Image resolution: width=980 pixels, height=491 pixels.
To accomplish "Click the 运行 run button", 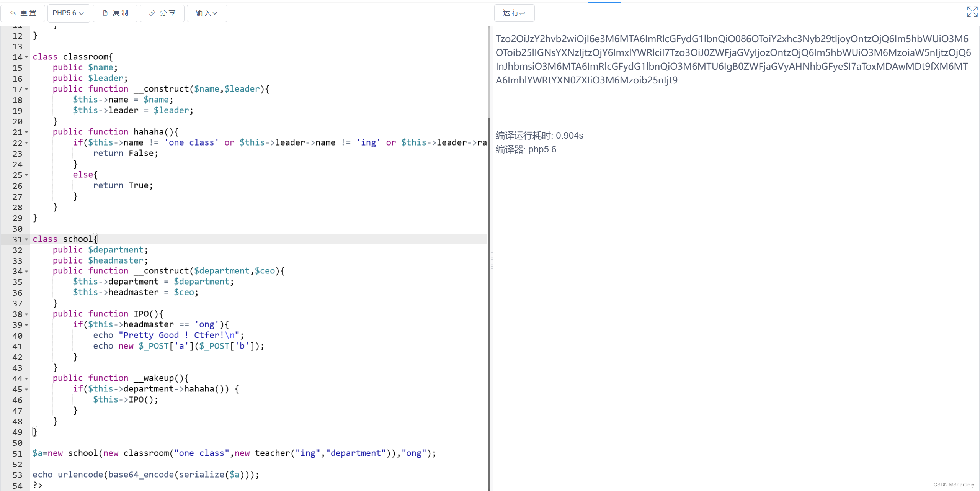I will [x=514, y=13].
